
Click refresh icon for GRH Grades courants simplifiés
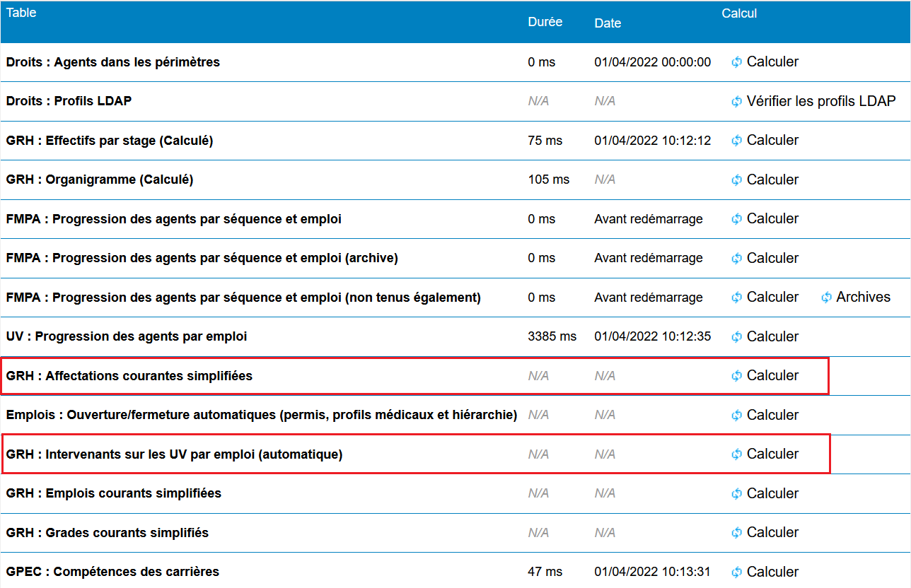[x=736, y=533]
